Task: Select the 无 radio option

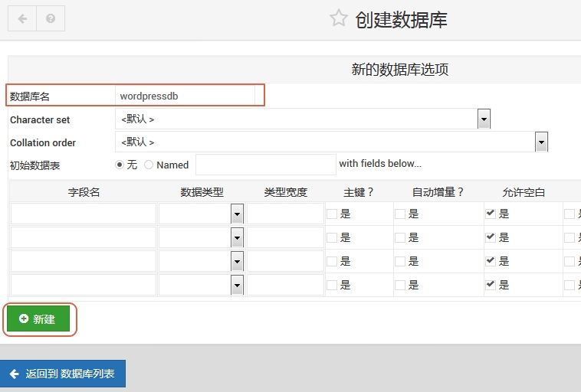Action: coord(120,165)
